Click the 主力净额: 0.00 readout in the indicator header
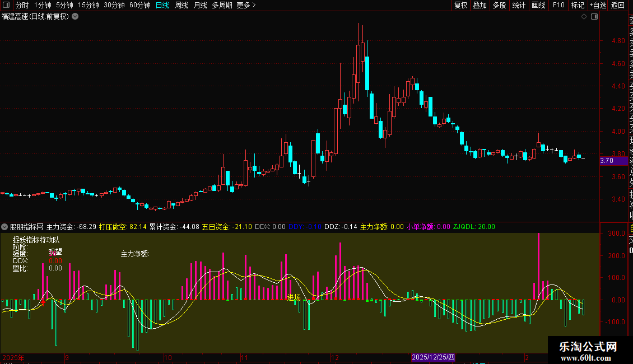The height and width of the screenshot is (364, 633). (x=382, y=227)
